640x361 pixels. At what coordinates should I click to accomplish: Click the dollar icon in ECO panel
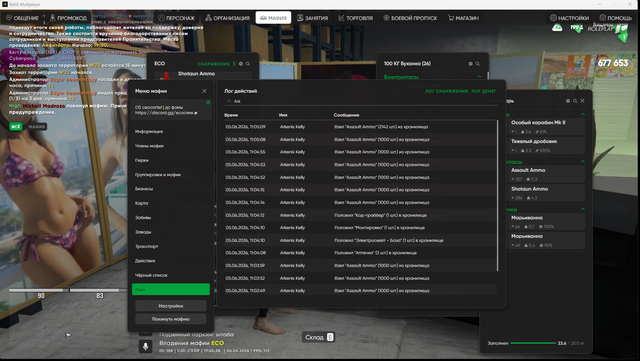(x=234, y=64)
